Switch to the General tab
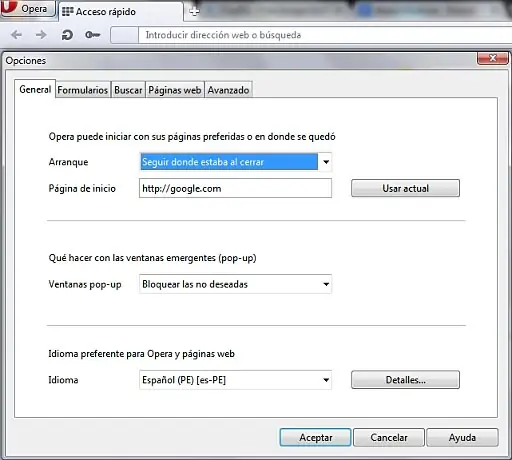 click(x=35, y=89)
